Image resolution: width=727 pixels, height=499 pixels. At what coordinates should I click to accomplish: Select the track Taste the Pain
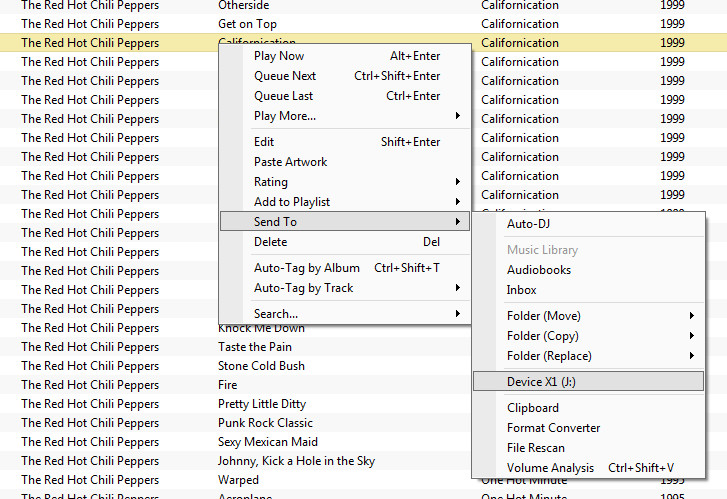[255, 347]
